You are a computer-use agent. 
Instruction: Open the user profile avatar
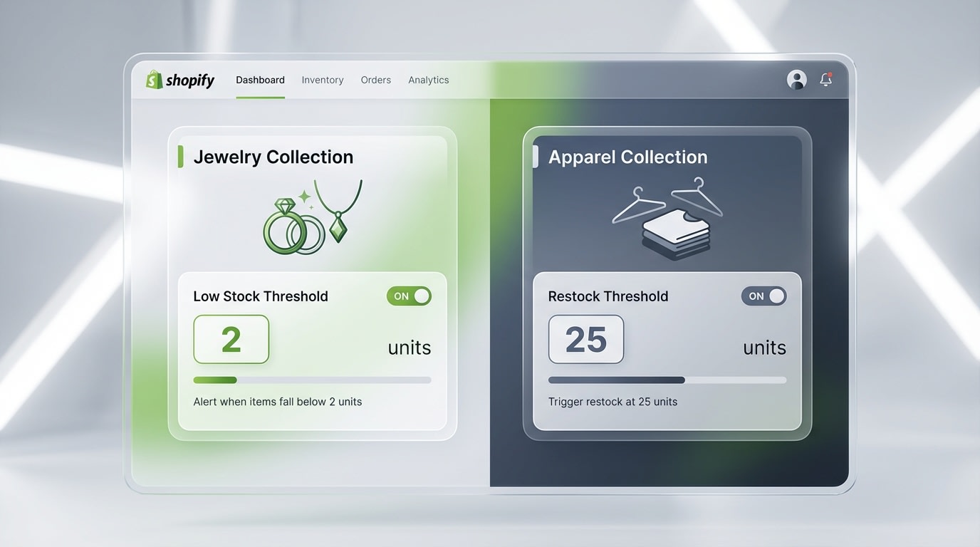tap(796, 79)
